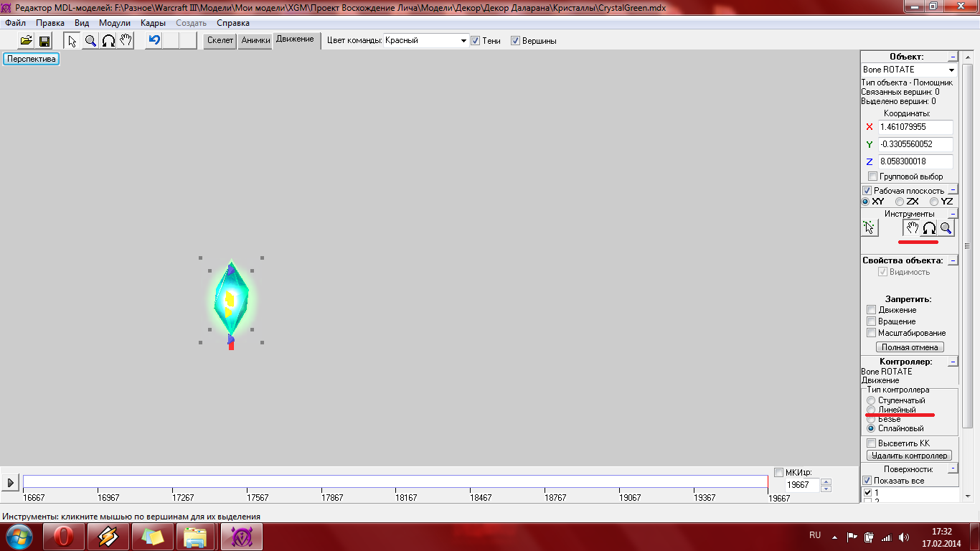Collapse the Объект panel section

click(953, 57)
